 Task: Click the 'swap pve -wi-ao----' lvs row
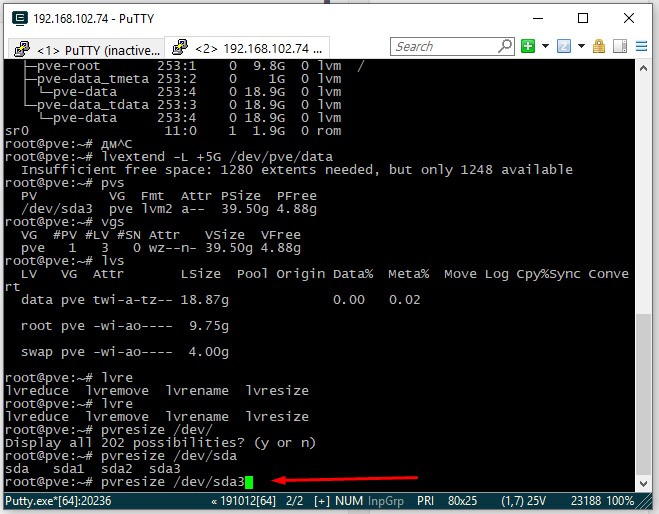125,352
